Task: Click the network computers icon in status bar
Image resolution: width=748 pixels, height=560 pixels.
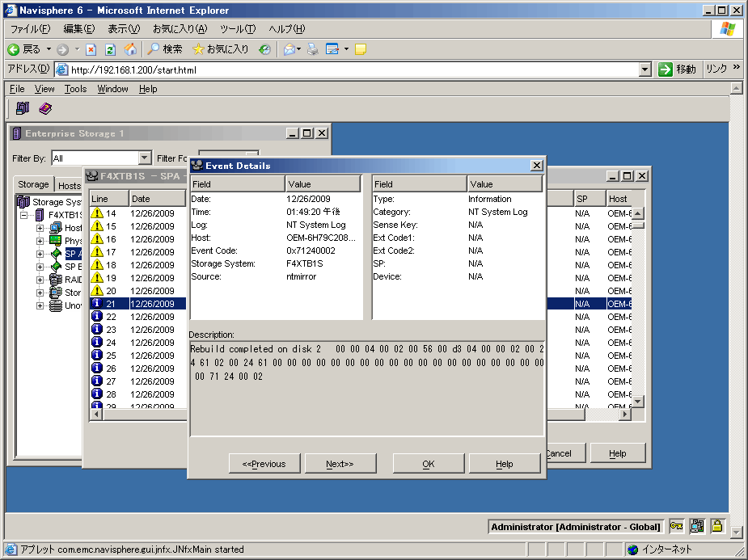Action: 697,527
